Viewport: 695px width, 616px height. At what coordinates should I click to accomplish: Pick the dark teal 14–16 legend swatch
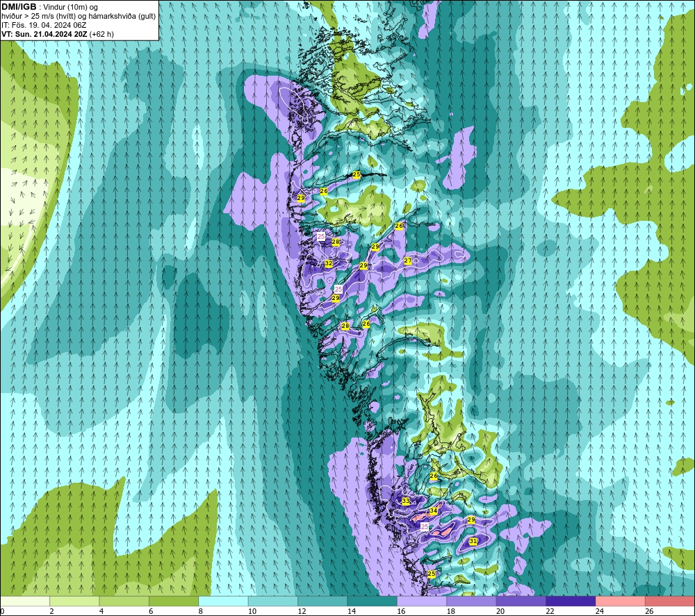373,601
